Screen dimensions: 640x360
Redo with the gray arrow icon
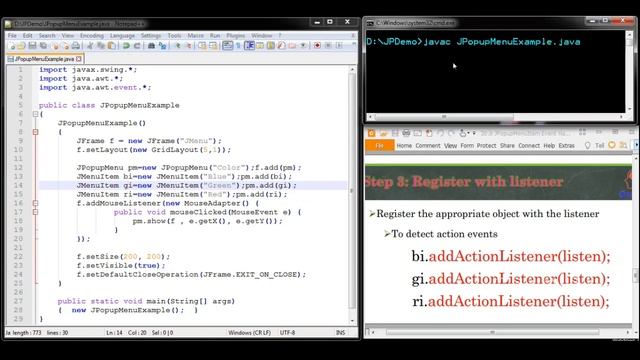click(137, 46)
